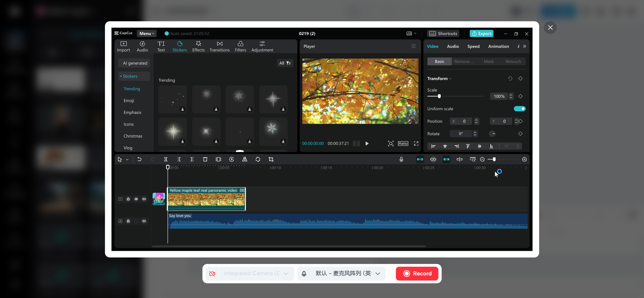The image size is (644, 298).
Task: Disable the Uniform scale toggle
Action: pyautogui.click(x=519, y=109)
